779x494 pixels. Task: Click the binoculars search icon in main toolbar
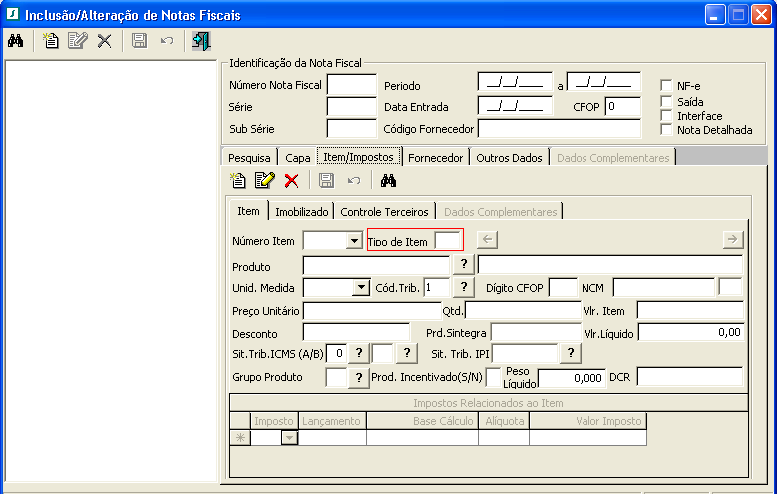pyautogui.click(x=15, y=41)
